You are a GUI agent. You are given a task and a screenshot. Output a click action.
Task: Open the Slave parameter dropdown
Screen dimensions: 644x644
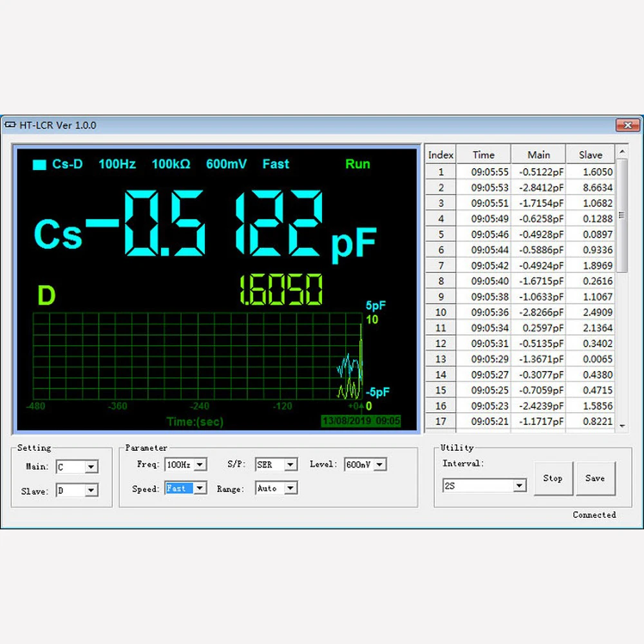(91, 491)
